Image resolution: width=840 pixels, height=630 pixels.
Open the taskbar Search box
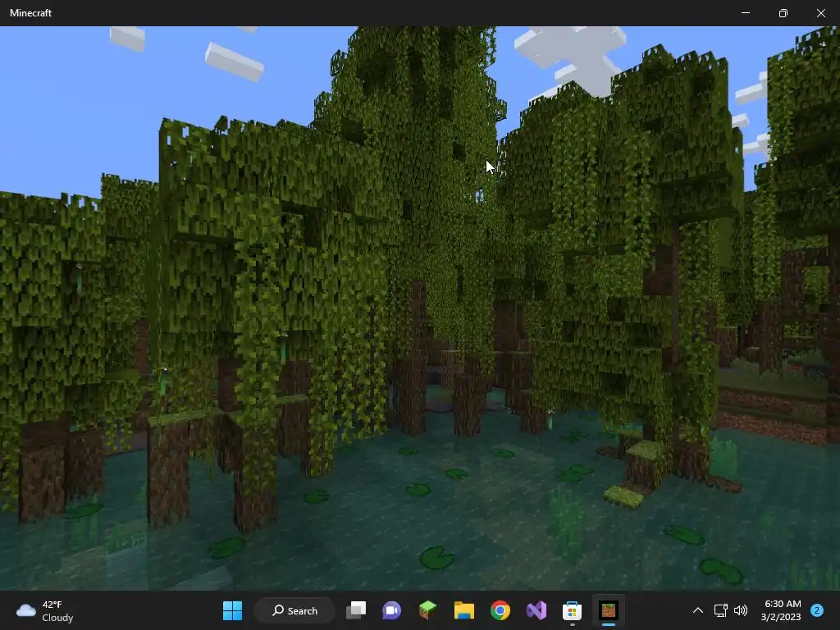(x=294, y=610)
